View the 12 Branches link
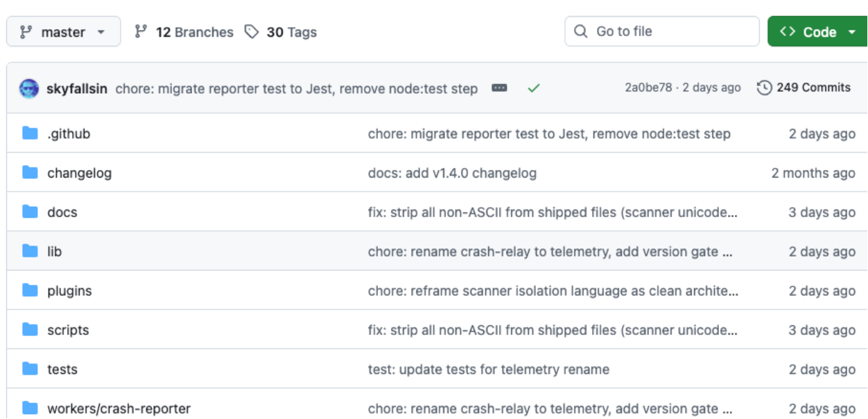The height and width of the screenshot is (419, 868). [184, 32]
